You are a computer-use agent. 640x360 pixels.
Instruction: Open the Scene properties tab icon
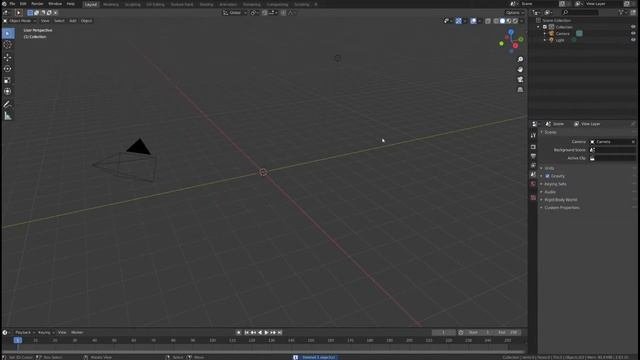533,175
